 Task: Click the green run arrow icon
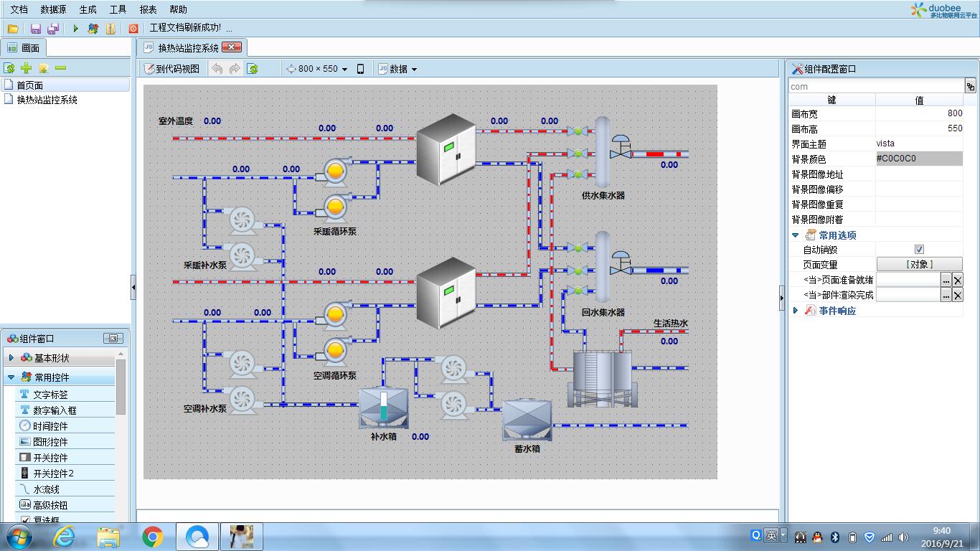coord(75,29)
